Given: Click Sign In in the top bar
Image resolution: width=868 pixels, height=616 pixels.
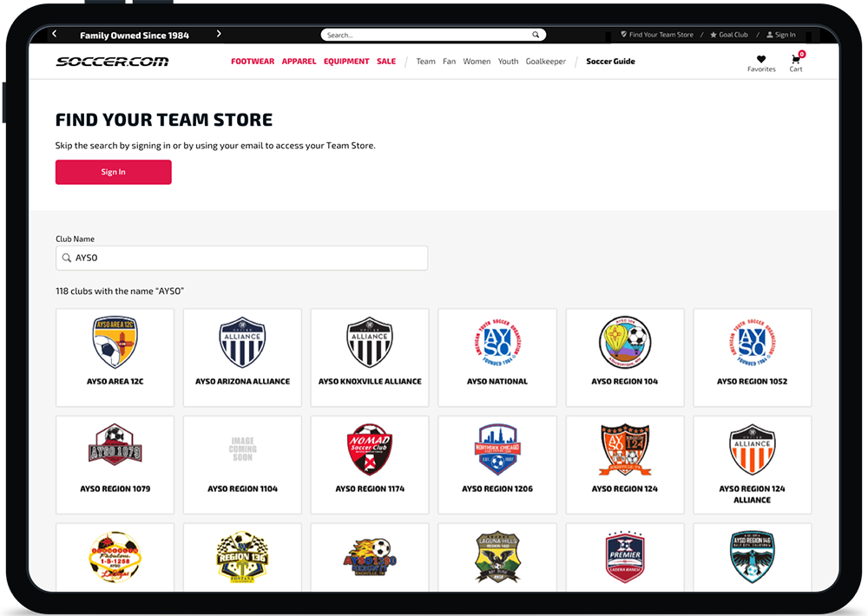Looking at the screenshot, I should click(785, 35).
